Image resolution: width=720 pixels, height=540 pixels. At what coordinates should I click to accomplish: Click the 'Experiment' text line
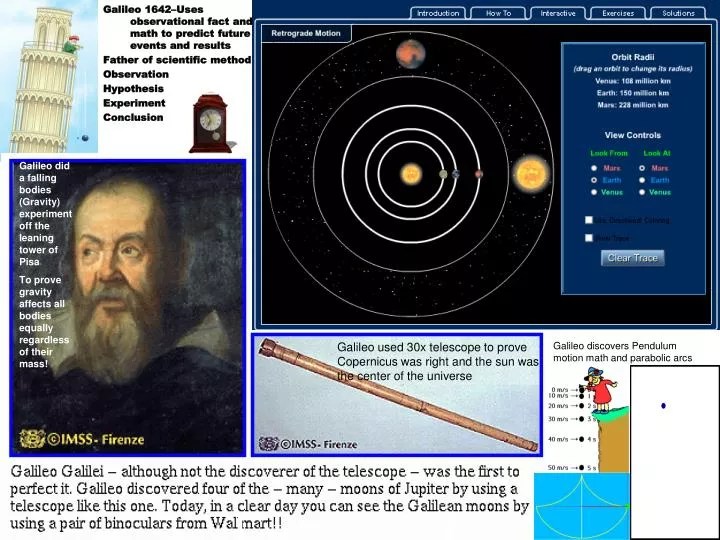coord(134,103)
